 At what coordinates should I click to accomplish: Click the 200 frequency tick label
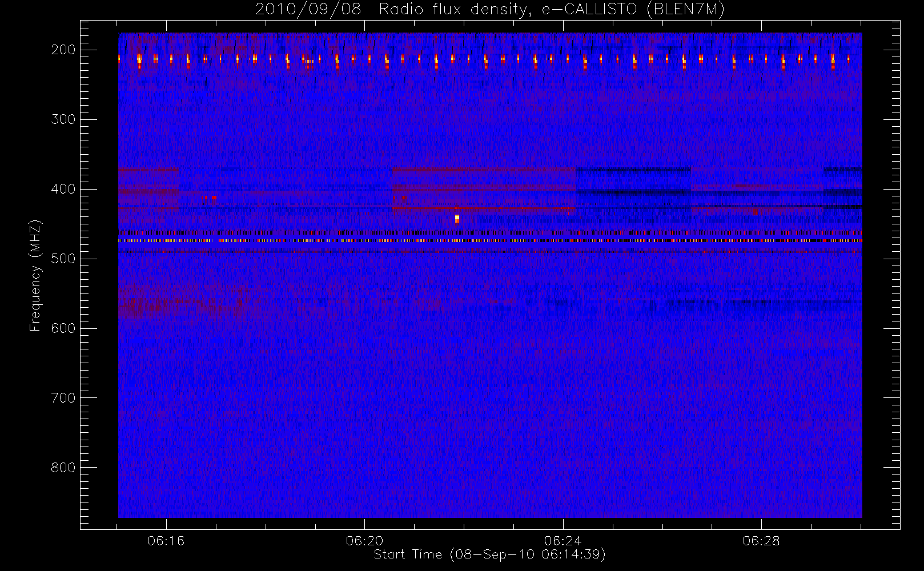click(63, 50)
